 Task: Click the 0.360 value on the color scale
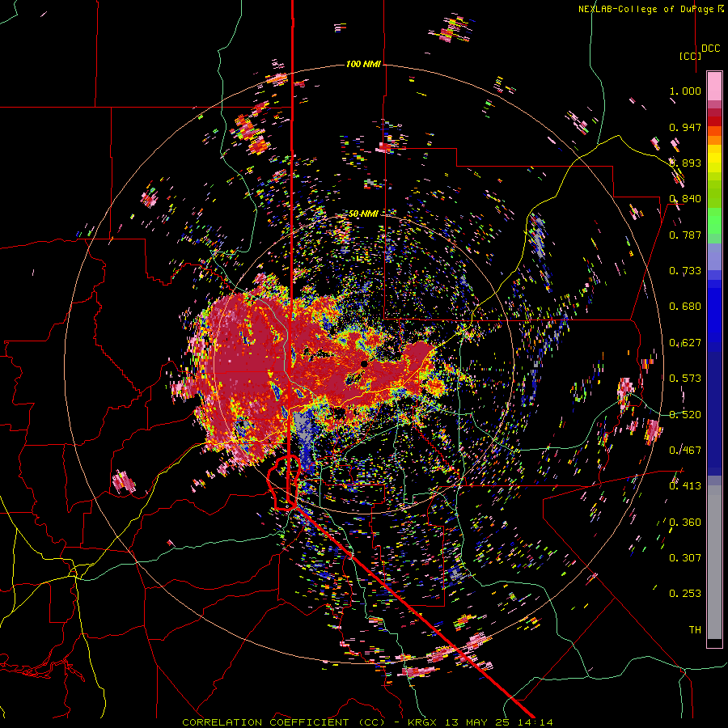coord(685,523)
